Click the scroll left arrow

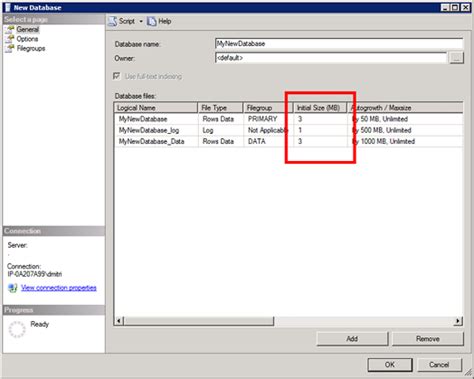[x=119, y=321]
